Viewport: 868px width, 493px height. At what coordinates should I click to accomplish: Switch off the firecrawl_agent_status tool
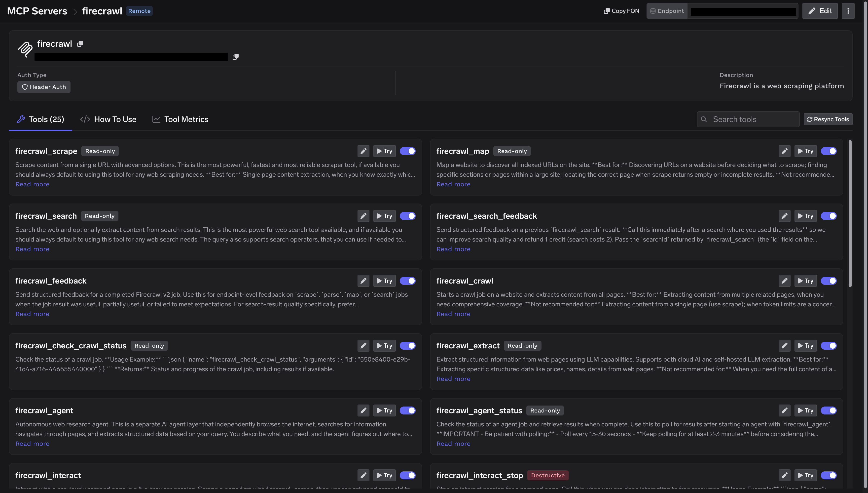tap(829, 411)
